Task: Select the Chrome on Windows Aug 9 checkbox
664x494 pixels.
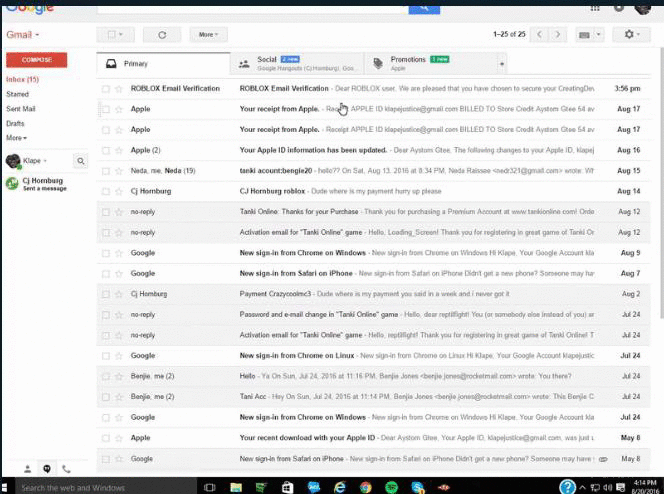Action: pos(106,254)
